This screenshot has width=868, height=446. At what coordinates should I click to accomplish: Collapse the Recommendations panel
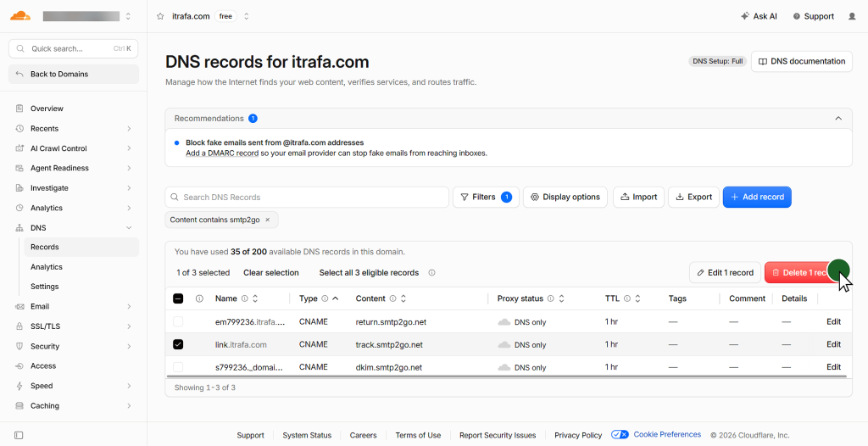pyautogui.click(x=838, y=119)
